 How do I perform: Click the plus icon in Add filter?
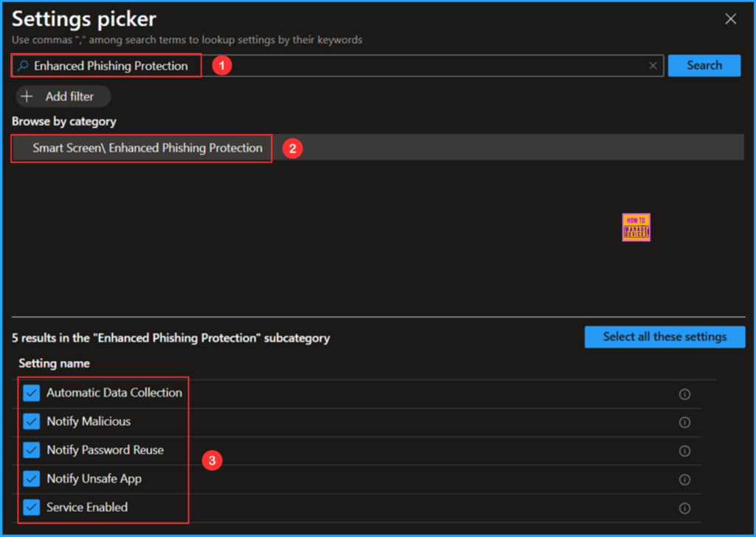click(27, 97)
